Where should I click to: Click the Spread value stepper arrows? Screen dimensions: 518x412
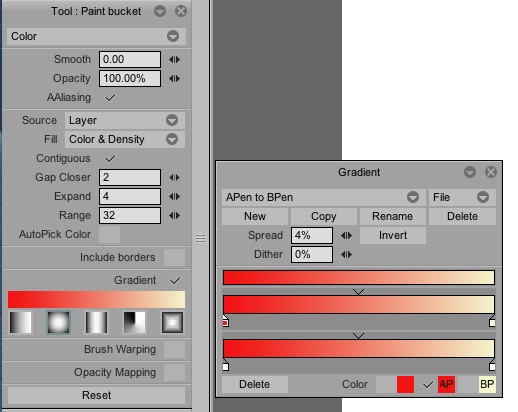click(x=346, y=236)
